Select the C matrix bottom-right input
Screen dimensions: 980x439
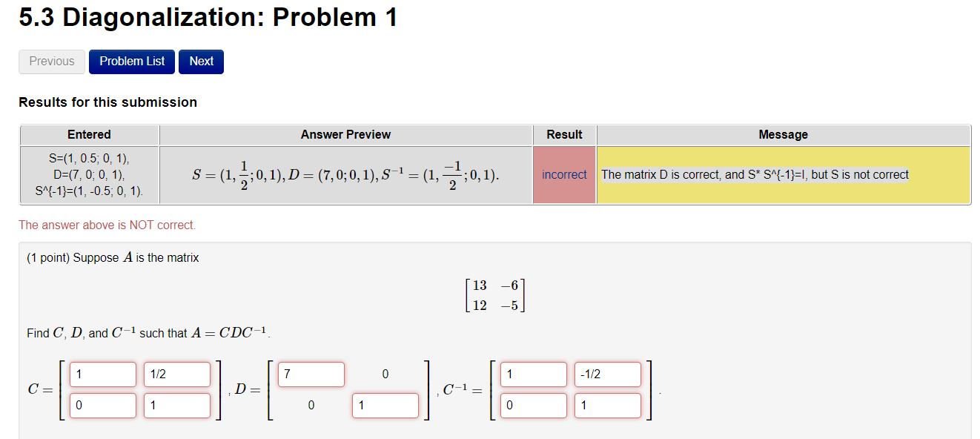pos(177,406)
